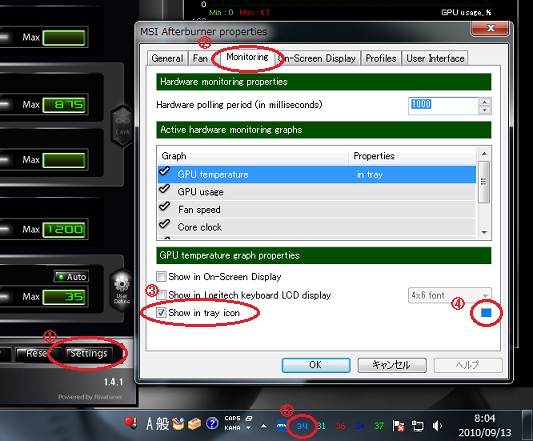This screenshot has width=533, height=441.
Task: Increase polling period with the up spinner
Action: [x=485, y=102]
